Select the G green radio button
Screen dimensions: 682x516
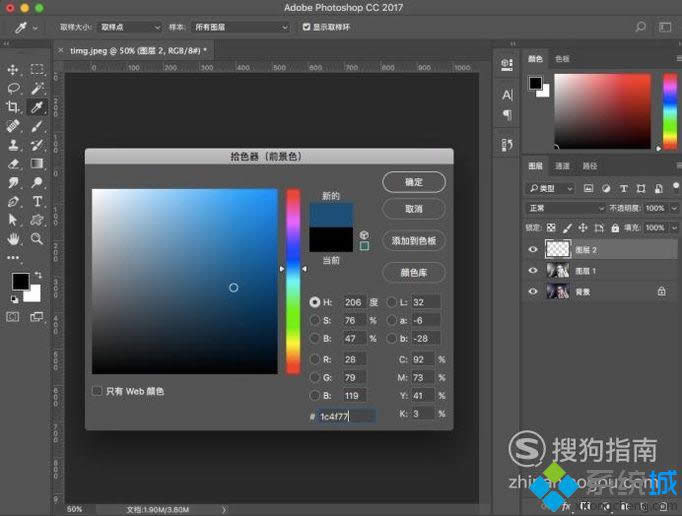click(314, 378)
